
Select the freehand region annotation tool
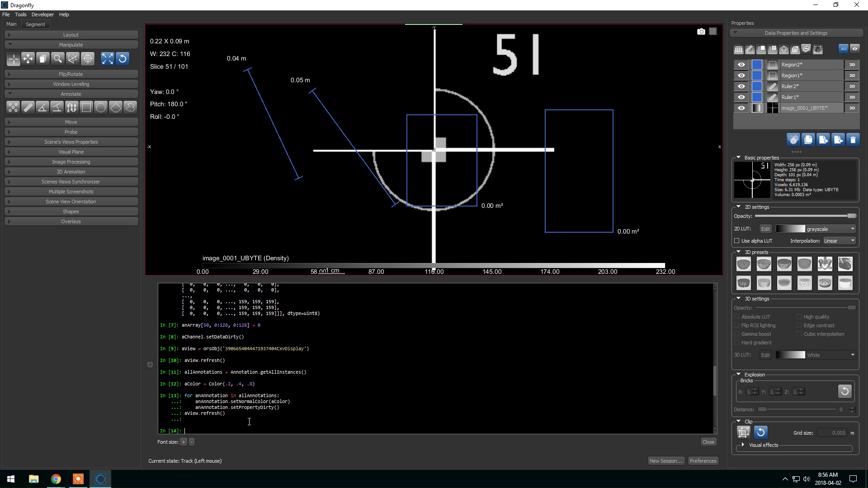pyautogui.click(x=130, y=108)
